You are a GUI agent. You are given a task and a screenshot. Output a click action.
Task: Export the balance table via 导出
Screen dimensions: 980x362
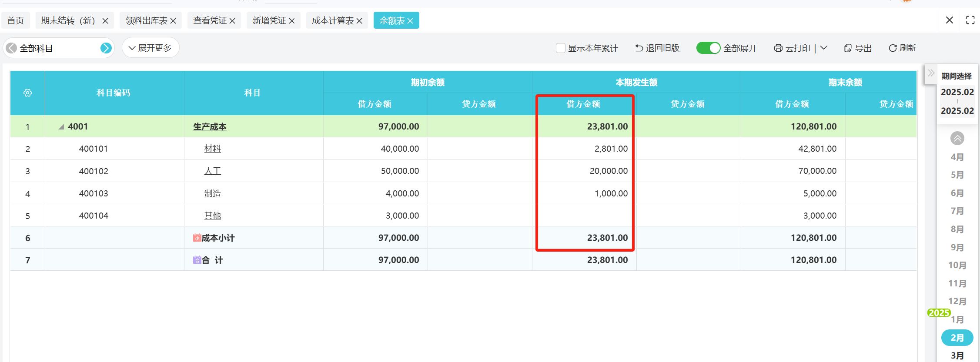coord(858,48)
